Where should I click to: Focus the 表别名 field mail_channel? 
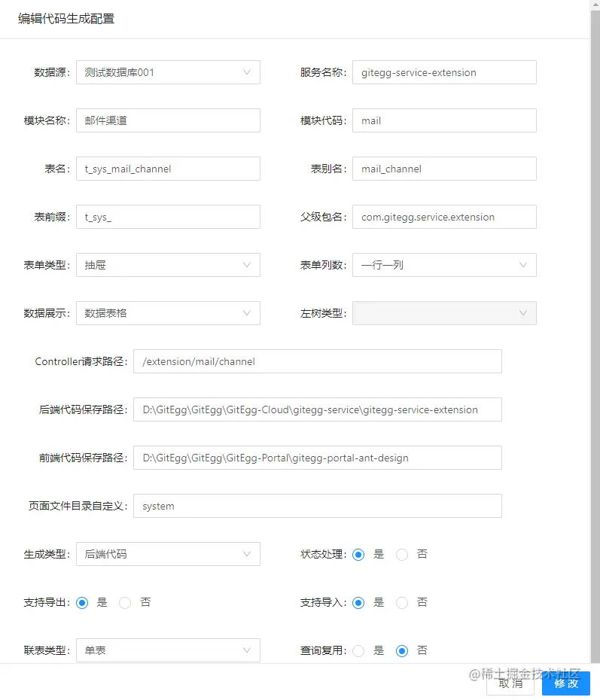coord(444,169)
